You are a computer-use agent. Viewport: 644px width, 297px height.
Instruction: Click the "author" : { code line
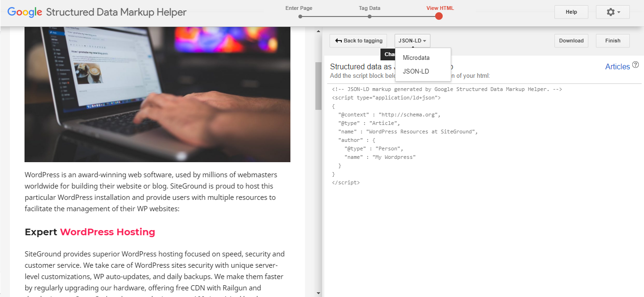pos(356,140)
